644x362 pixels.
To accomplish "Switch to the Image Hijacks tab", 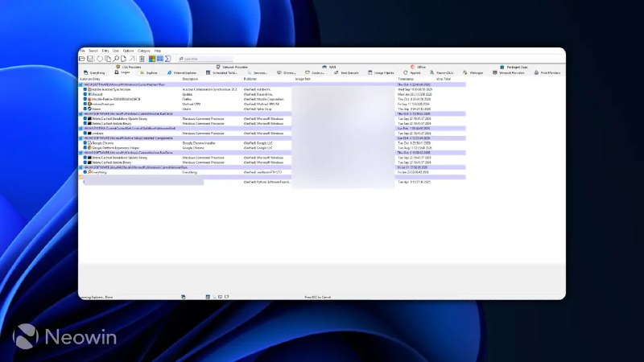I will coord(381,72).
